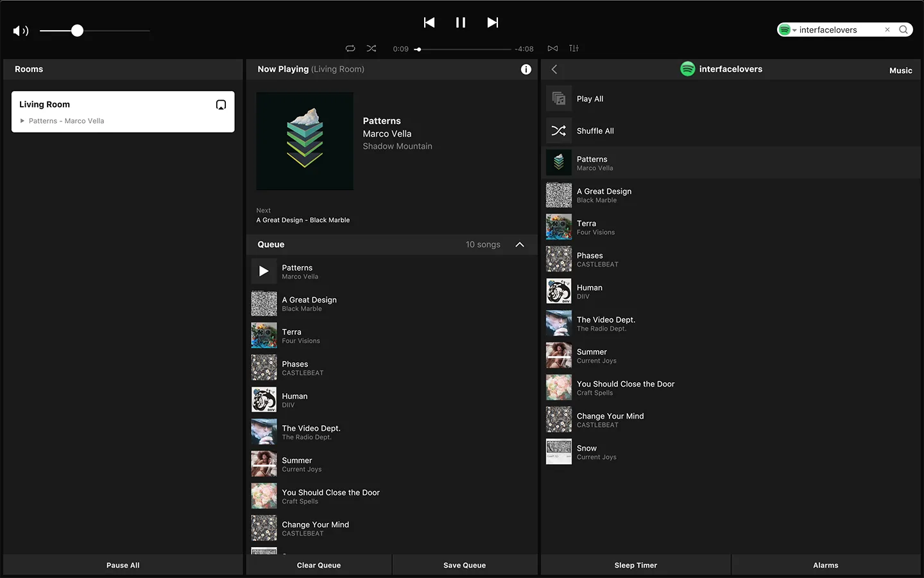Skip to the previous track

pyautogui.click(x=429, y=22)
